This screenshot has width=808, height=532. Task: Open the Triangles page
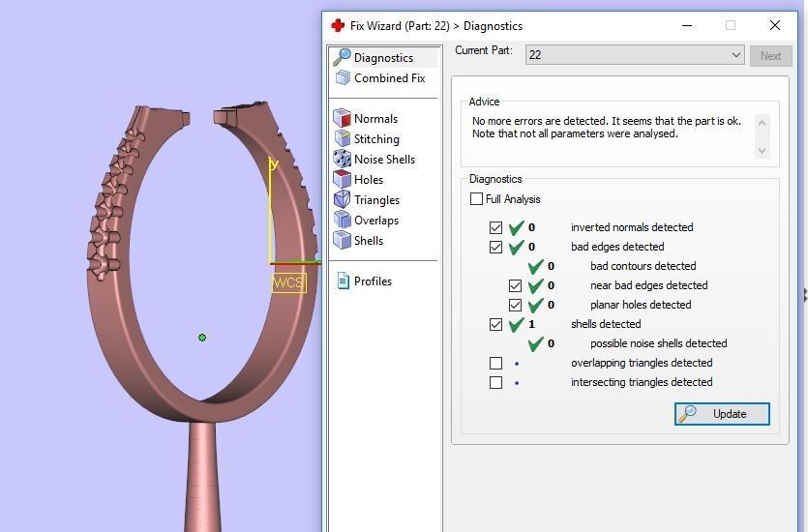coord(376,200)
